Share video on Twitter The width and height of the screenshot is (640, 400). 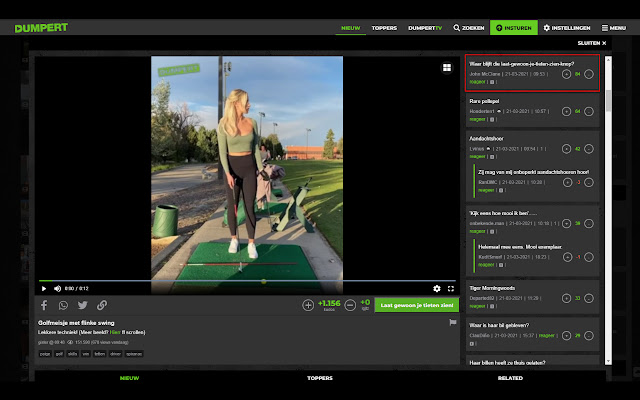82,305
